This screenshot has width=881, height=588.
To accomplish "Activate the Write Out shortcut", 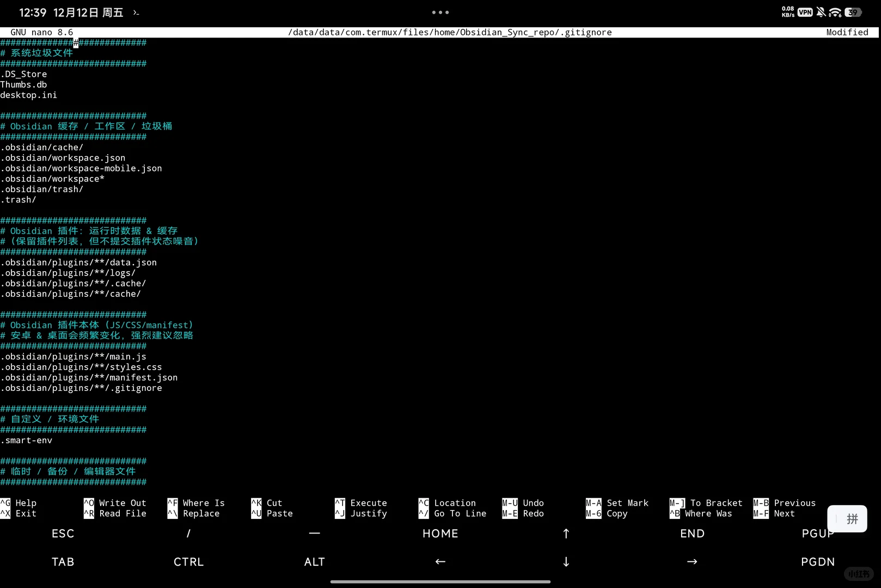I will [116, 503].
